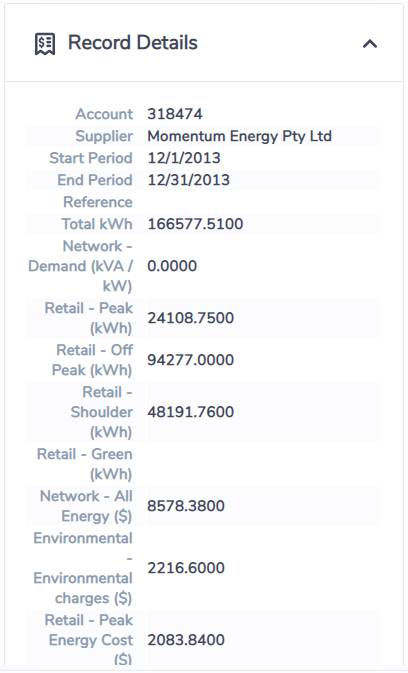The image size is (408, 673).
Task: Click the Environmental charges value 2216.6000
Action: 186,568
